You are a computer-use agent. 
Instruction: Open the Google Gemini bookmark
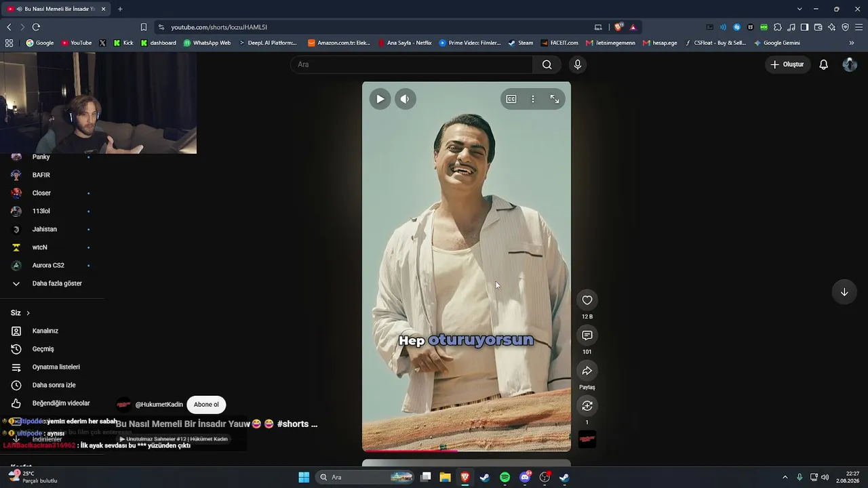click(777, 43)
